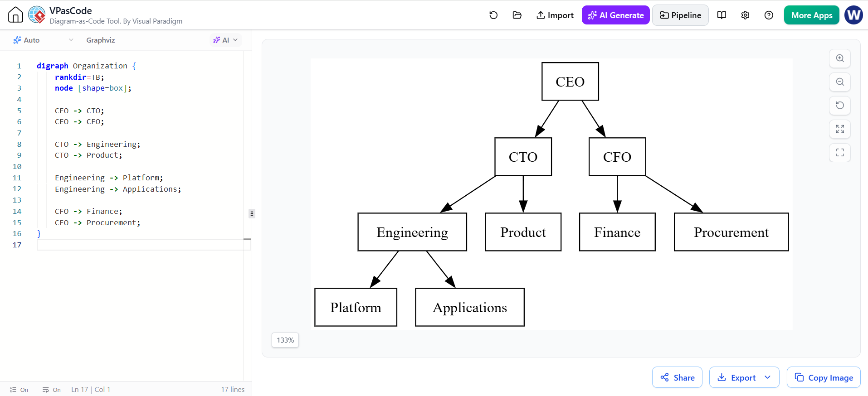Open settings gear icon

point(745,15)
